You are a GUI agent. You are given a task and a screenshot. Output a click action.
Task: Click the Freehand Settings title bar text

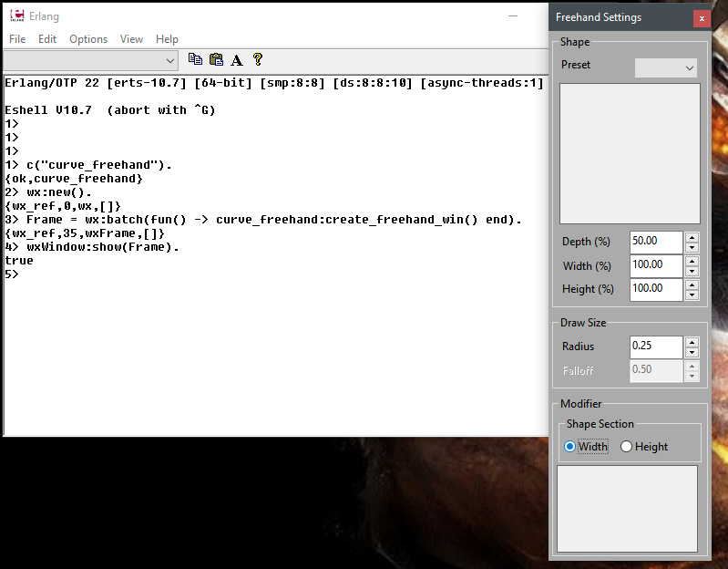(599, 17)
